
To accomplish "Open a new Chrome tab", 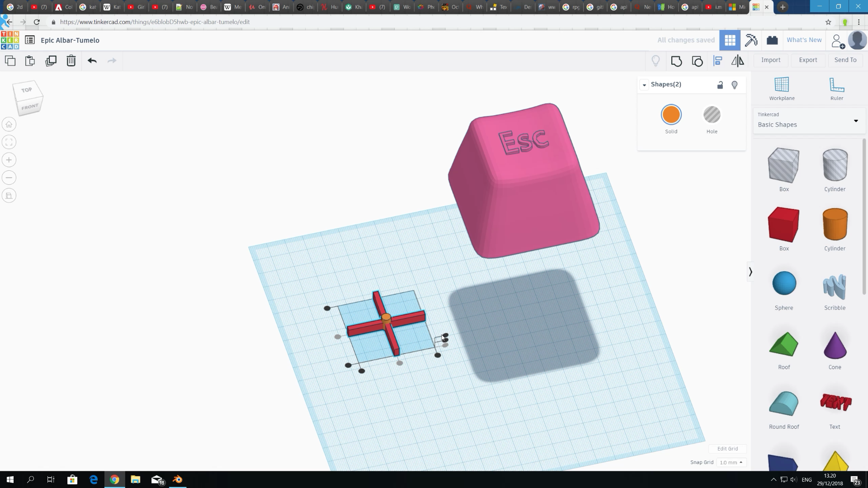I will pos(783,7).
